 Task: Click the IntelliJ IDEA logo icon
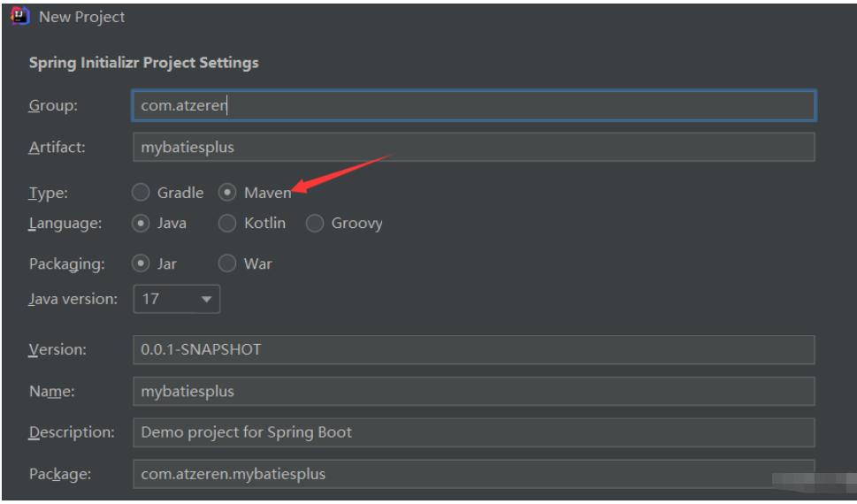(19, 17)
